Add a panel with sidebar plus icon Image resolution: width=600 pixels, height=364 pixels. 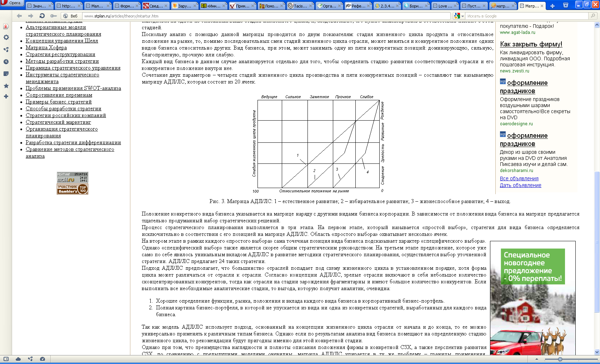(6, 96)
